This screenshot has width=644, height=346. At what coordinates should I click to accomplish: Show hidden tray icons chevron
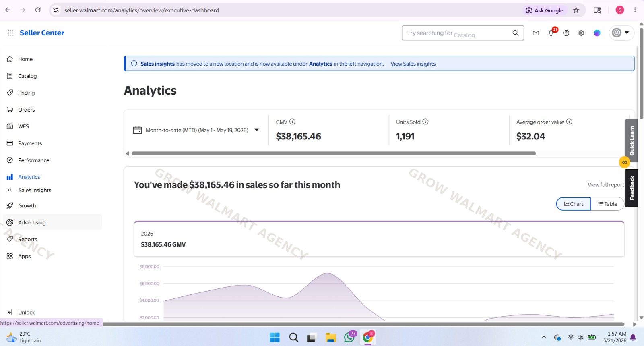pos(544,338)
